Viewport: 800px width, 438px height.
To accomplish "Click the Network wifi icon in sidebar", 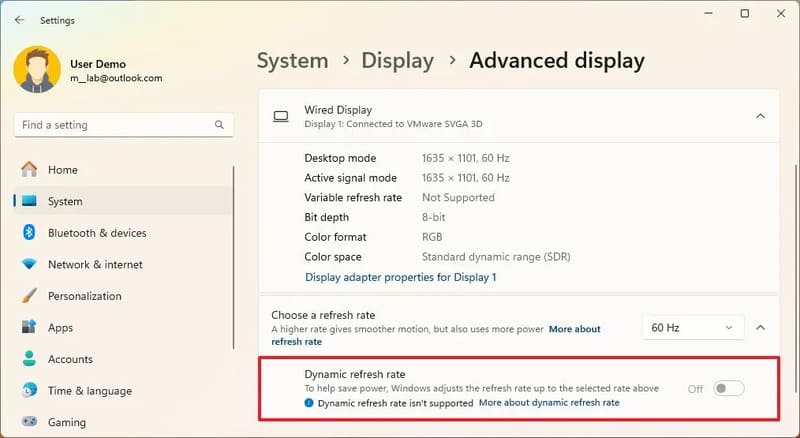I will pyautogui.click(x=29, y=264).
